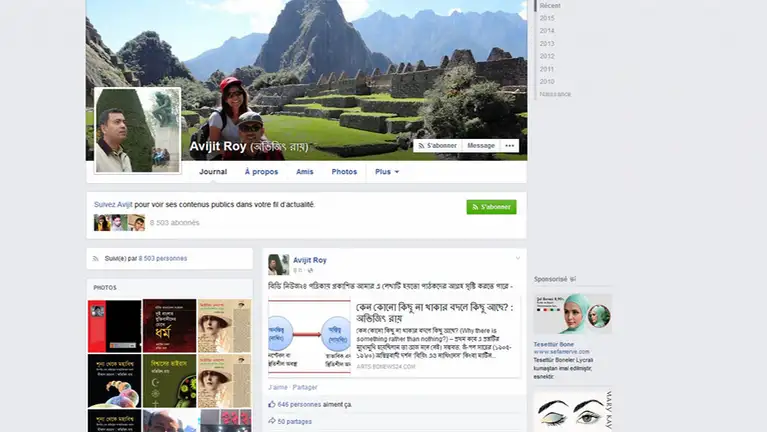Open the shared article link preview title
Viewport: 767px width, 432px height.
point(434,312)
